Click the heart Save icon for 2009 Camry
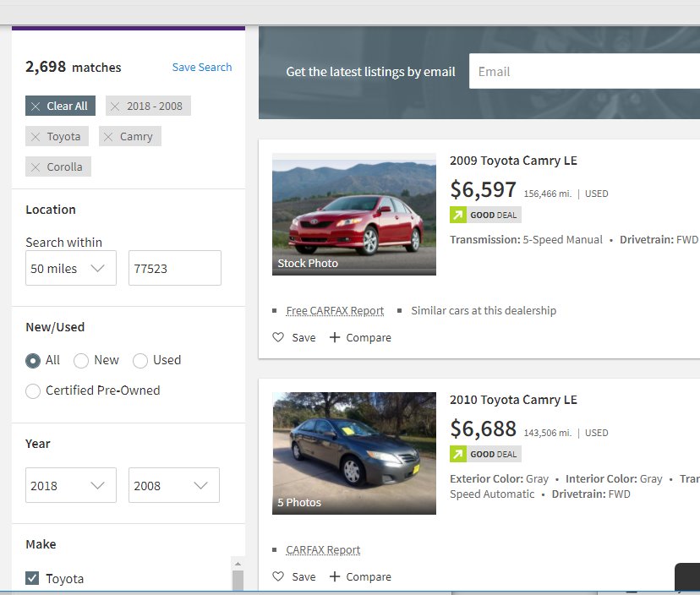 pos(278,337)
